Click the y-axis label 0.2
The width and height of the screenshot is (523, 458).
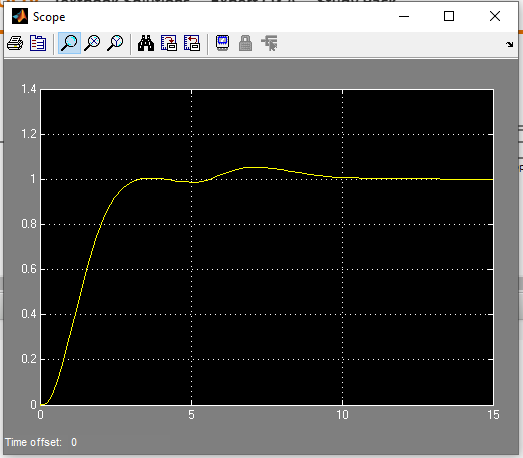[29, 359]
